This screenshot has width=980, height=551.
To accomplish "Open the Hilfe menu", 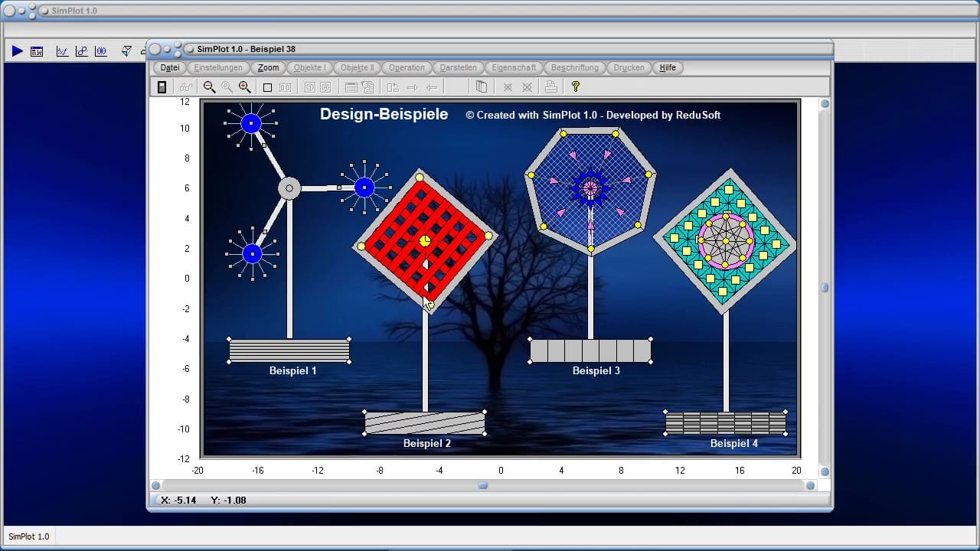I will 668,67.
